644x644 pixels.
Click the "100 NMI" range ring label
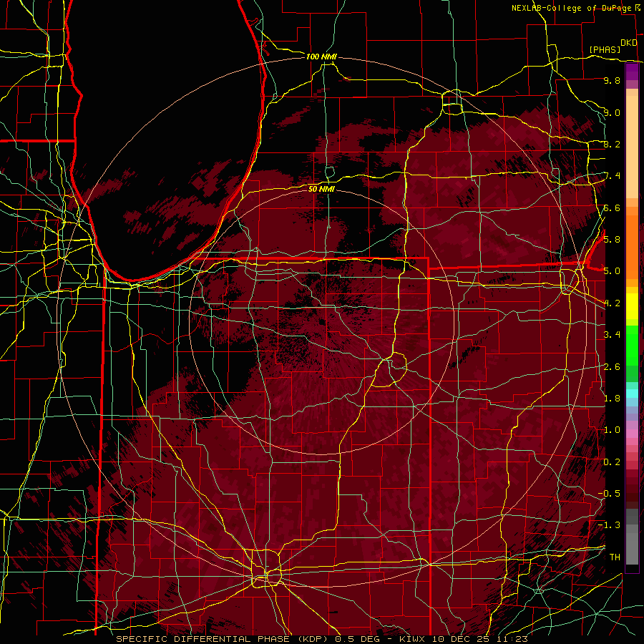click(x=321, y=57)
